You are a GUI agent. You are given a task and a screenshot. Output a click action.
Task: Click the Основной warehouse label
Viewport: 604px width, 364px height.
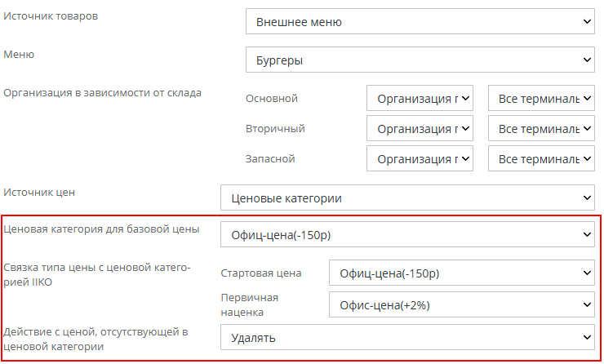[x=272, y=99]
